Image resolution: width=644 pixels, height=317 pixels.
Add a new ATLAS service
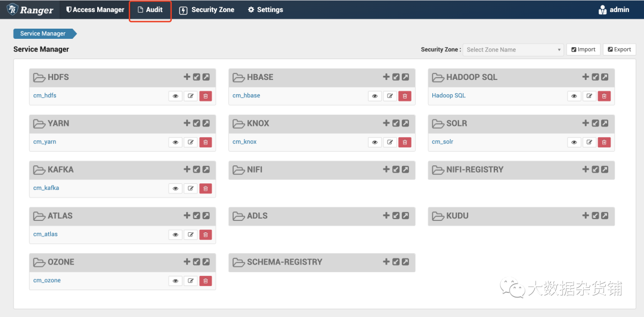187,216
